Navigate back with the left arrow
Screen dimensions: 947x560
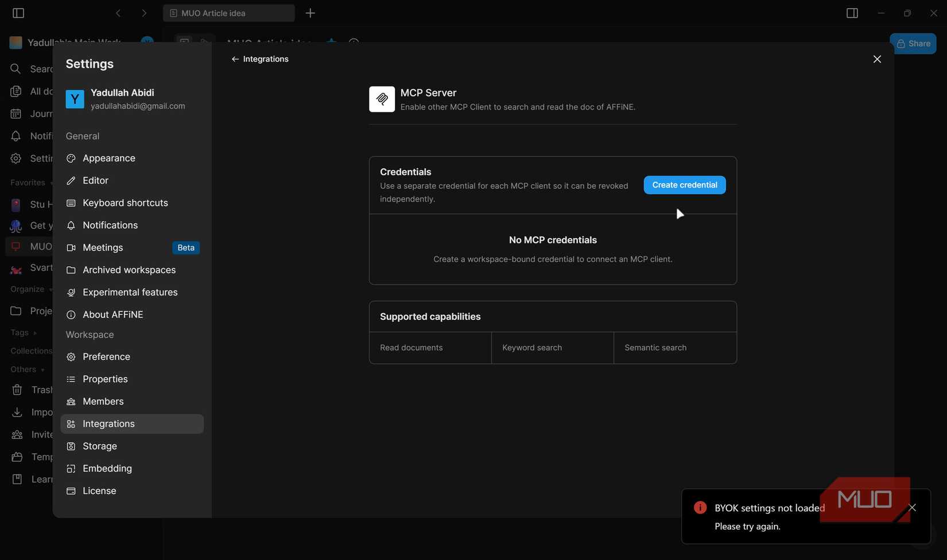pyautogui.click(x=118, y=13)
